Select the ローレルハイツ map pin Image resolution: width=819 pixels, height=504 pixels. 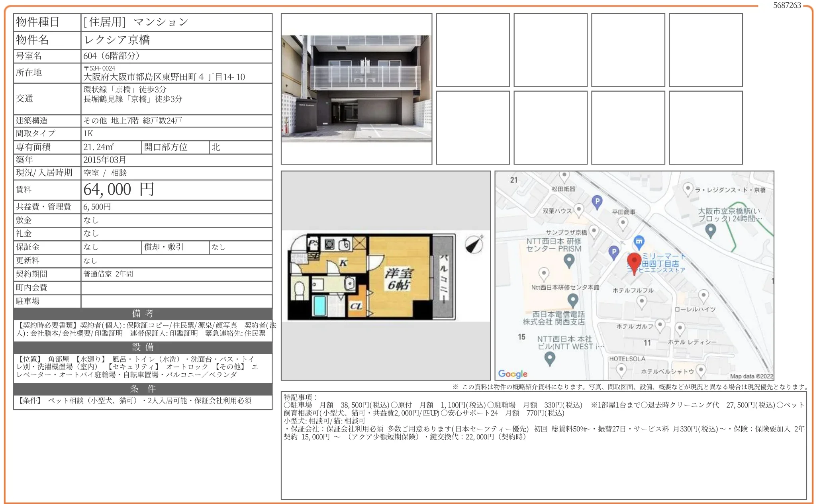[703, 296]
